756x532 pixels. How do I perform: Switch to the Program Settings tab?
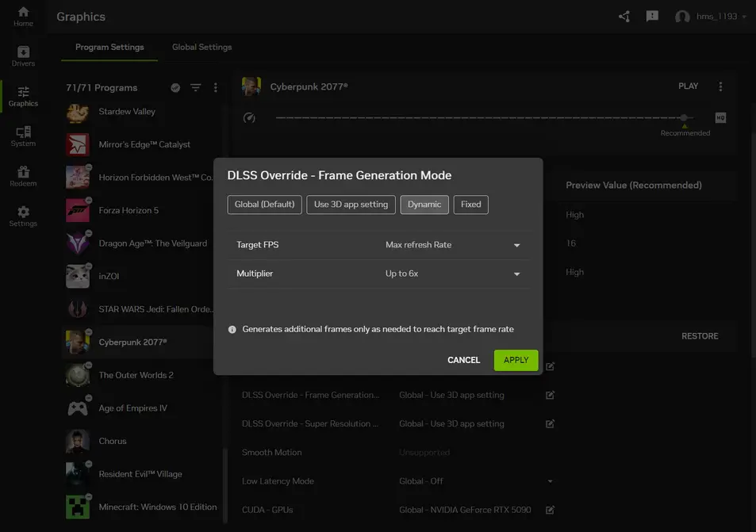(x=109, y=48)
